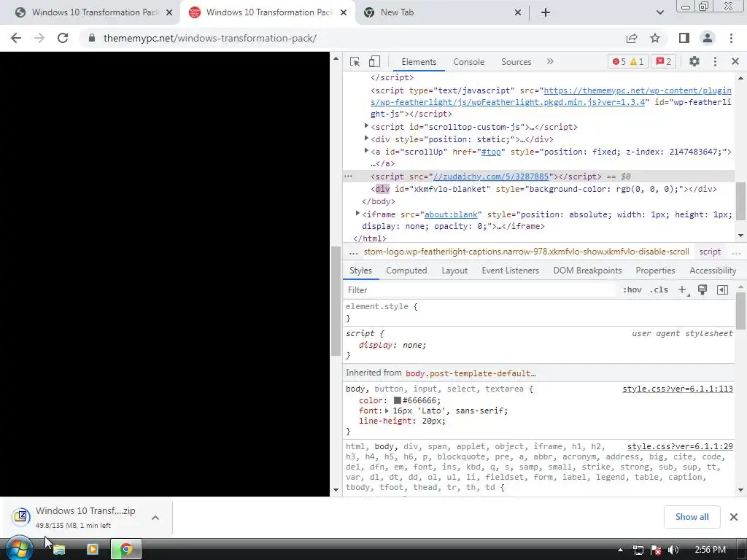Expand the scrolltop-custom-js script node
Viewport: 747px width, 560px height.
pyautogui.click(x=366, y=126)
